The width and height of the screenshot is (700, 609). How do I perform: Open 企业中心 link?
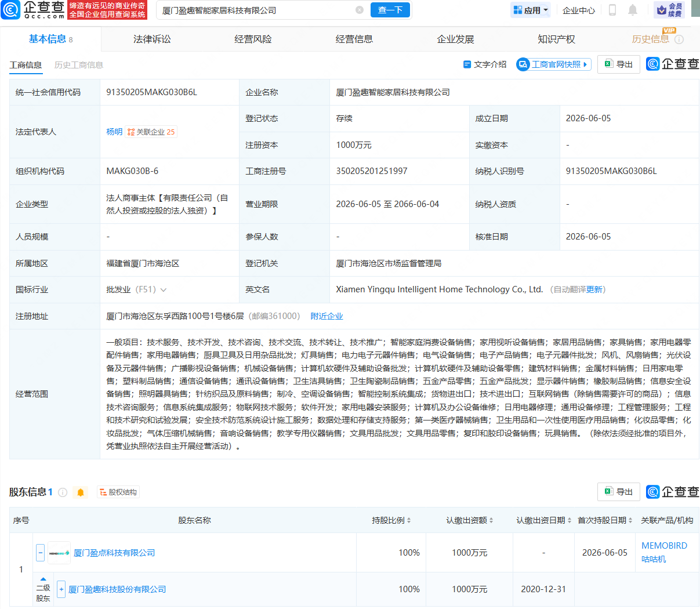coord(579,10)
